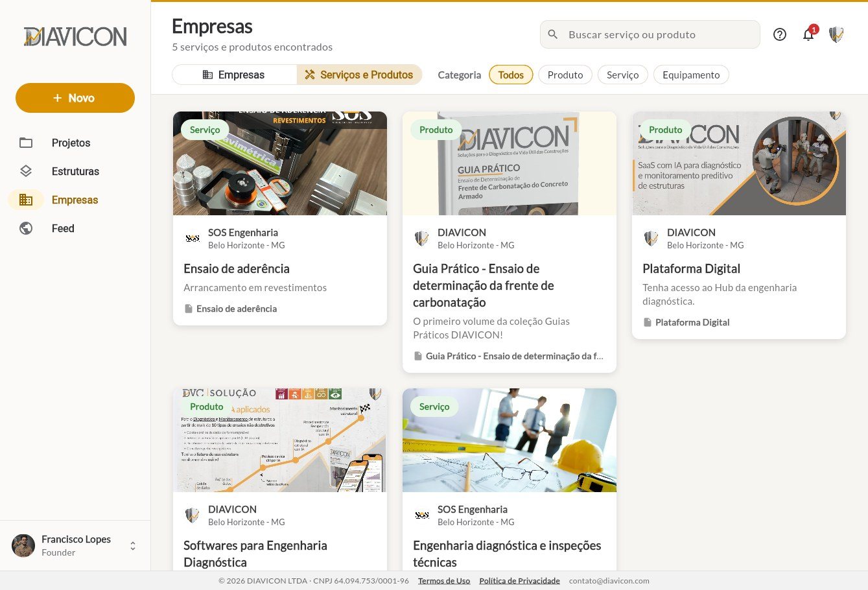The image size is (868, 590).
Task: Open the Plataforma Digital card image
Action: [739, 163]
